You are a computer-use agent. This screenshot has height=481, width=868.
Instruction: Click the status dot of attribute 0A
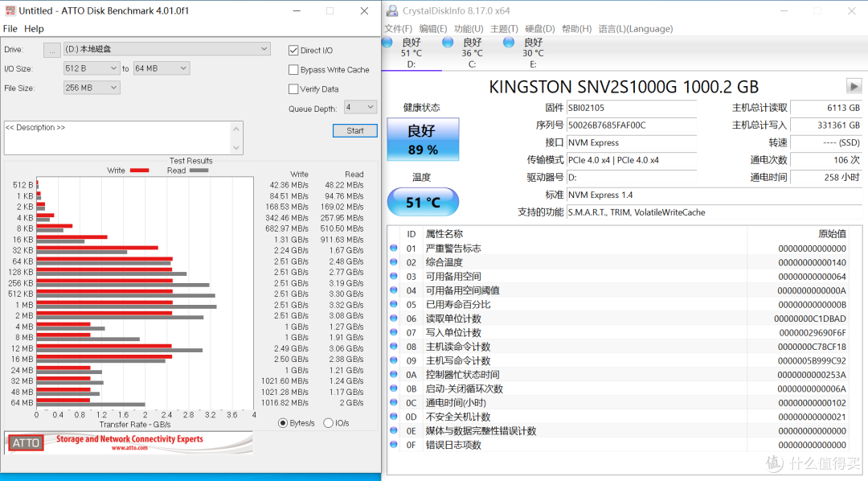click(x=394, y=374)
